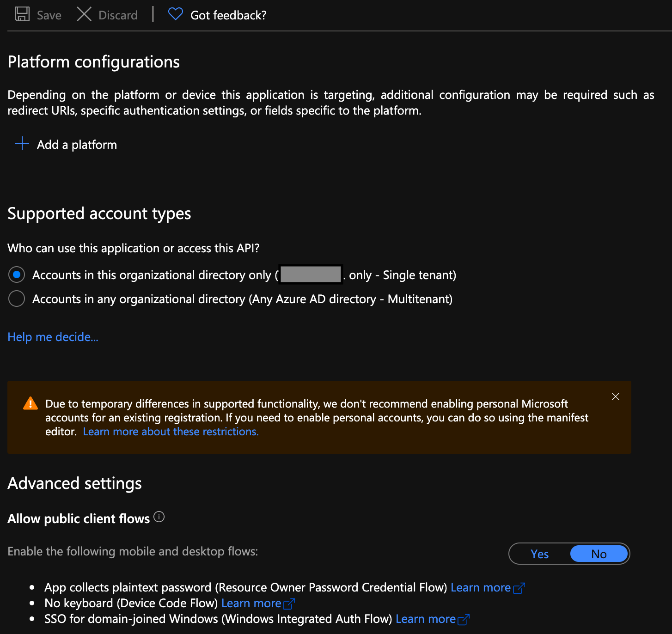Viewport: 672px width, 634px height.
Task: Click the Supported account types heading
Action: click(x=99, y=214)
